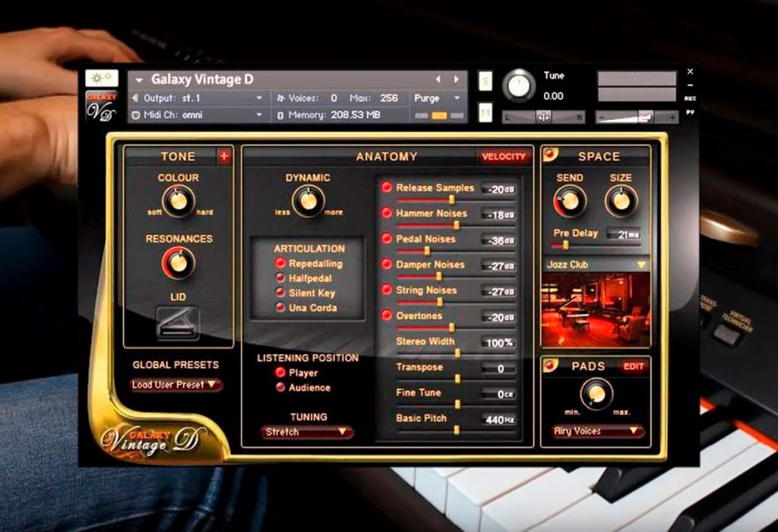Click the header volume slider
Image resolution: width=778 pixels, height=532 pixels.
tap(637, 118)
